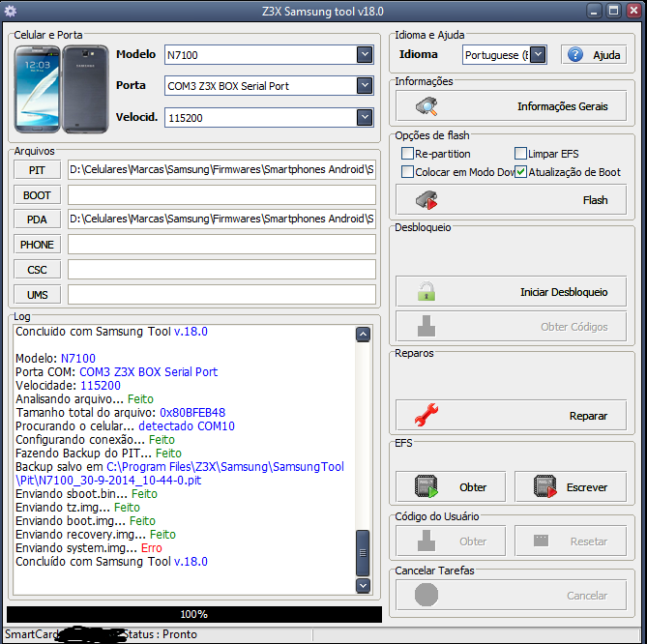Click the red 'Erro' text in log
647x644 pixels.
[x=152, y=548]
